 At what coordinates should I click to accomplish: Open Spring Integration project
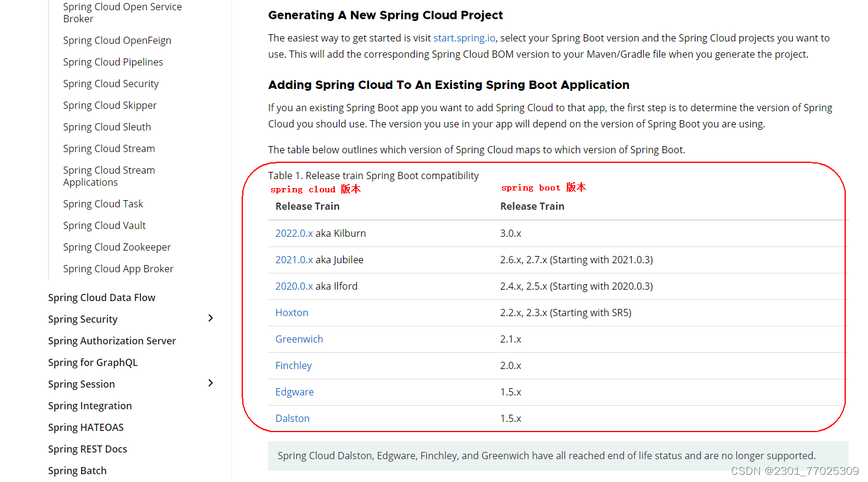click(90, 406)
